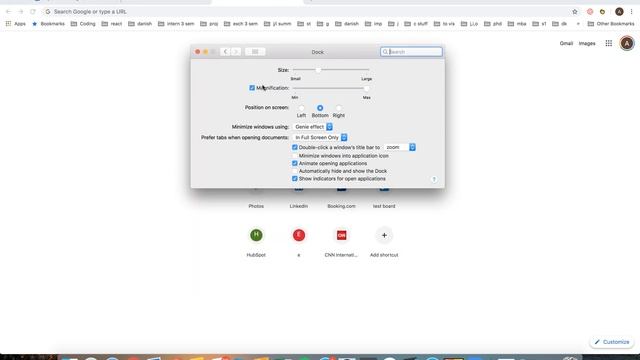
Task: Reload the Chrome page
Action: coord(33,12)
